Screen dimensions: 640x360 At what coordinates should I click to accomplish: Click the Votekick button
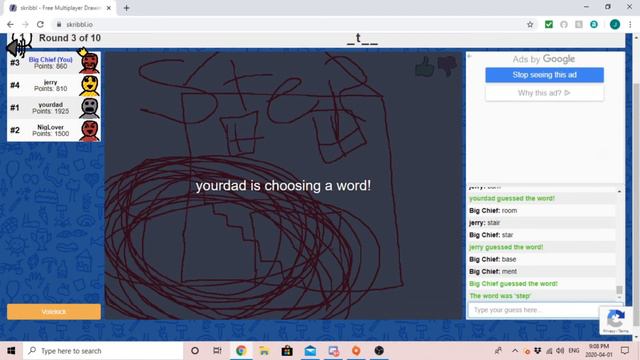point(54,312)
